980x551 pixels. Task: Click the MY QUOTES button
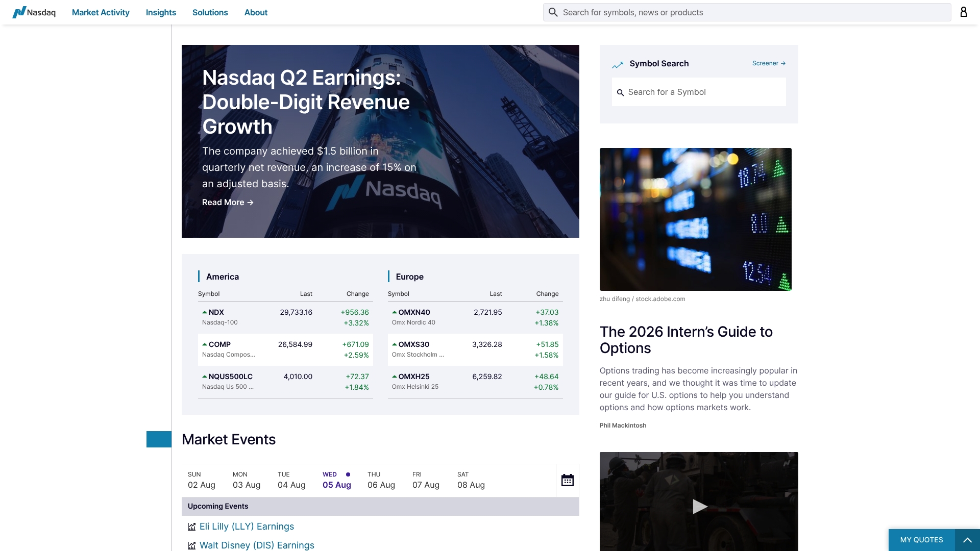[x=921, y=540]
